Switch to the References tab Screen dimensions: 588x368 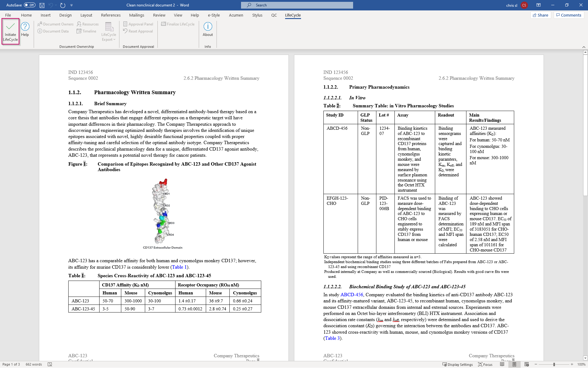[x=111, y=15]
